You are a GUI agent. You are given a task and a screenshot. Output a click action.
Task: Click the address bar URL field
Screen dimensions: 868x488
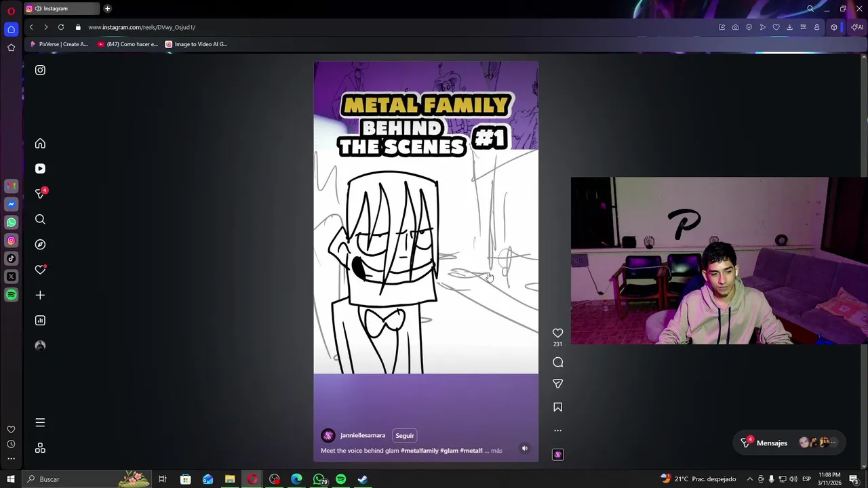coord(393,27)
